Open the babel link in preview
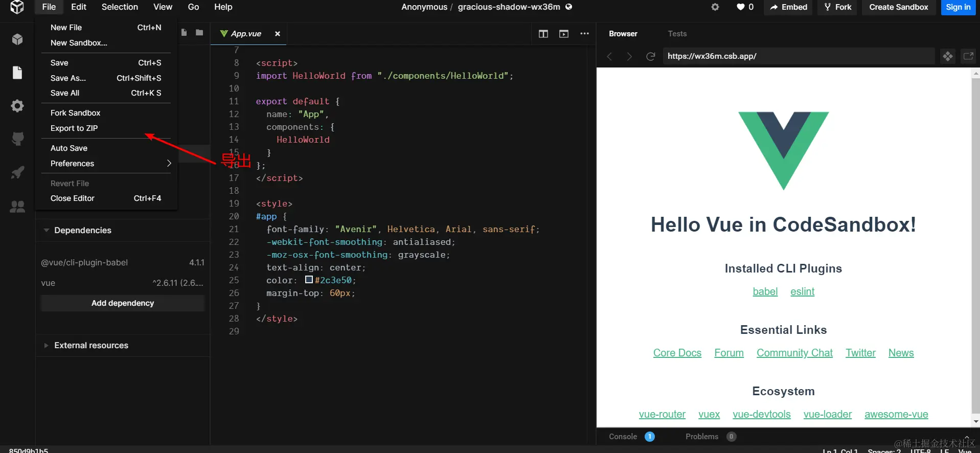 click(765, 291)
